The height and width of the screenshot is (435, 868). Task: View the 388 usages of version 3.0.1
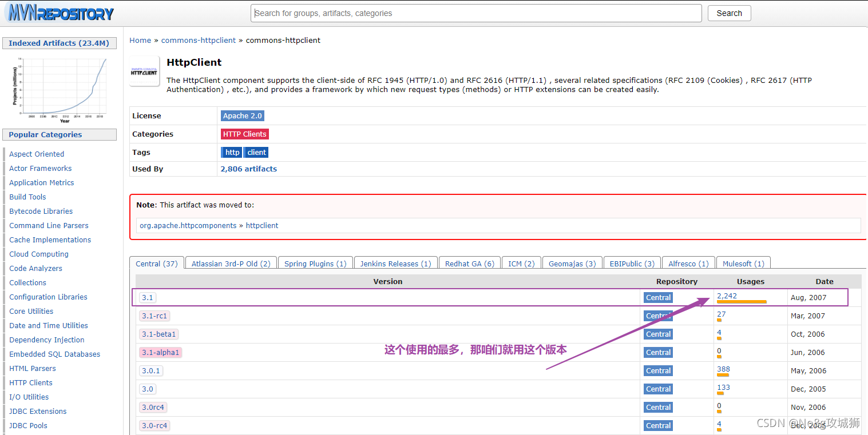[x=723, y=369]
